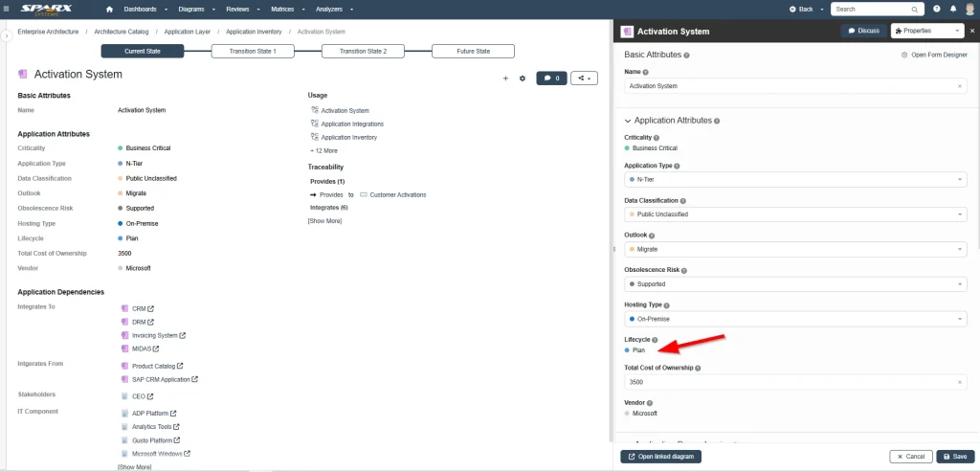The height and width of the screenshot is (472, 980).
Task: Open notifications bell icon
Action: [953, 10]
